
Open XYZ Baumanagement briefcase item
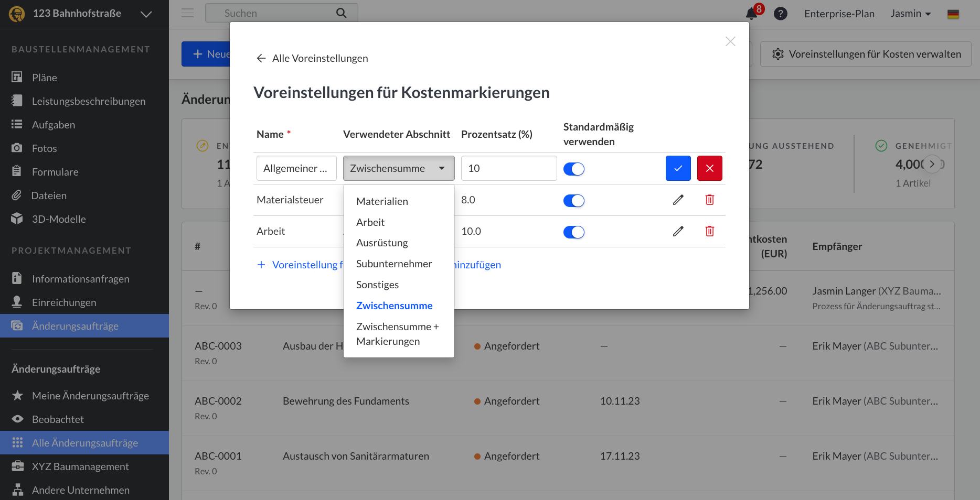tap(84, 466)
